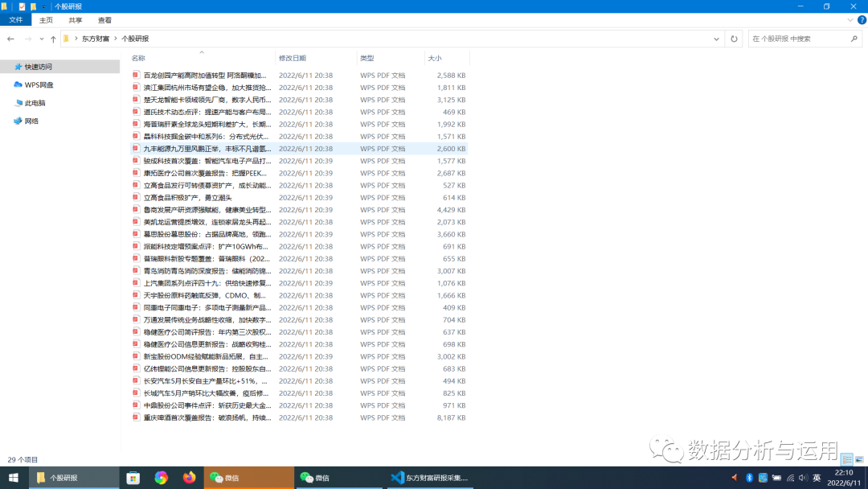Switch to the 主页 ribbon tab
Screen dimensions: 868x489
pyautogui.click(x=46, y=20)
